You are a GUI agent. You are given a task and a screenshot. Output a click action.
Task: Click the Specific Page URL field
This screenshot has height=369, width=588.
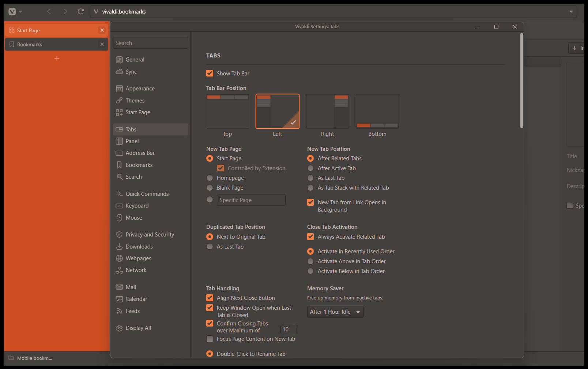click(x=251, y=200)
